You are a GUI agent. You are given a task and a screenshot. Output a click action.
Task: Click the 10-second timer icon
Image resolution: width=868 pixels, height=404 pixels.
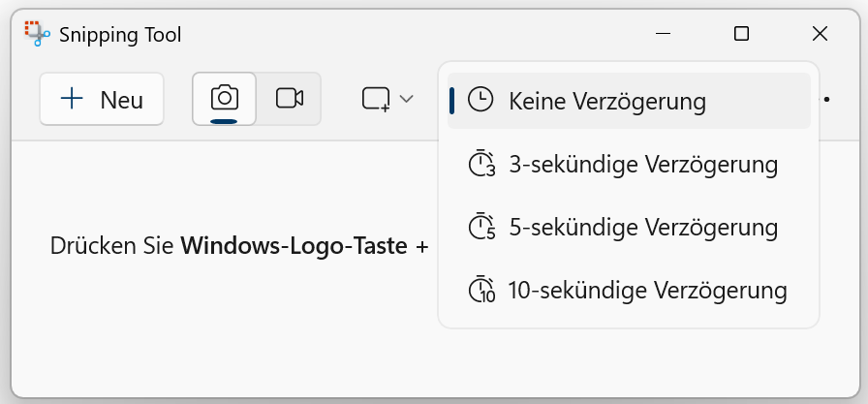(481, 290)
